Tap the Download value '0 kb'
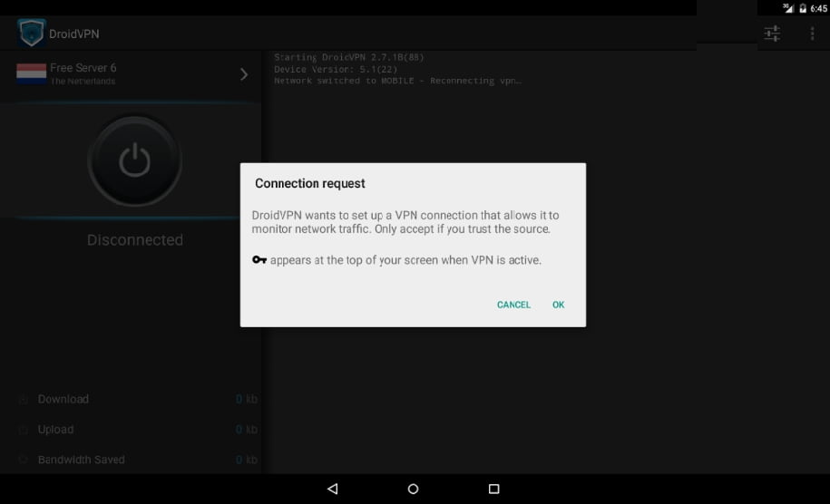 (x=246, y=399)
